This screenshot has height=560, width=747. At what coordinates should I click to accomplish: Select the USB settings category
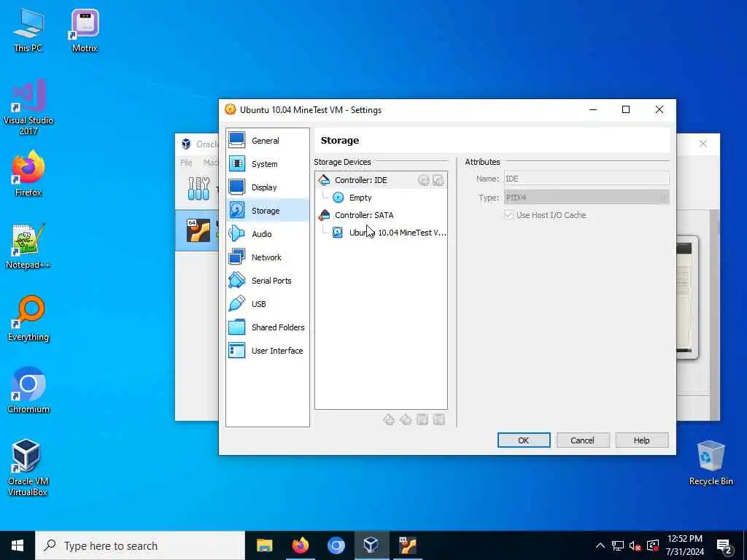point(267,304)
